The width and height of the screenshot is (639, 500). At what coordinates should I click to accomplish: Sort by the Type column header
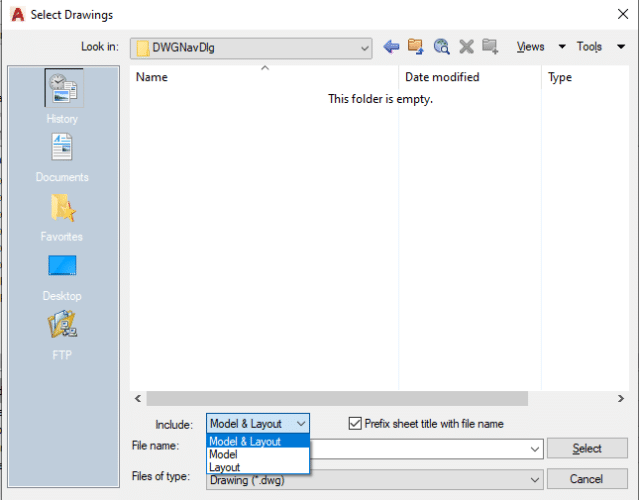pos(585,77)
